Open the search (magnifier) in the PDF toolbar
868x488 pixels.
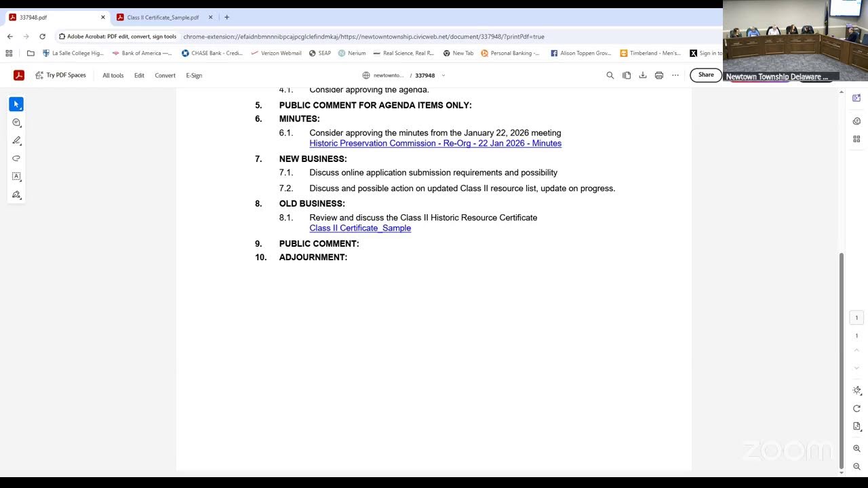click(610, 75)
